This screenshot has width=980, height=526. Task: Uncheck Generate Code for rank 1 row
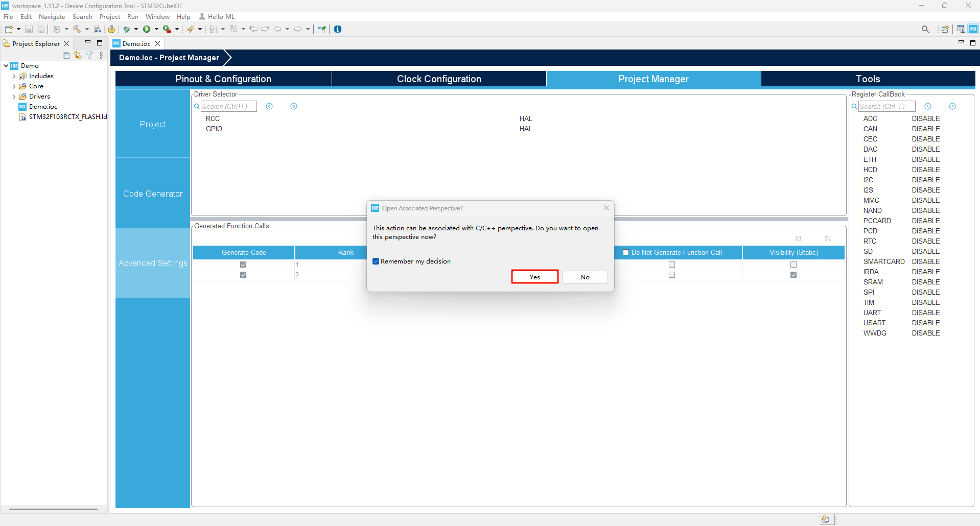[243, 265]
